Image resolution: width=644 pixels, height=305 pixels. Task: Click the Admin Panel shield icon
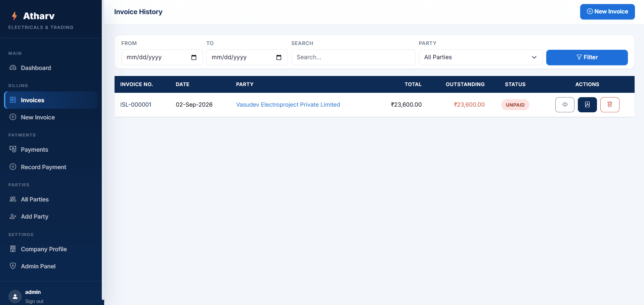[13, 266]
